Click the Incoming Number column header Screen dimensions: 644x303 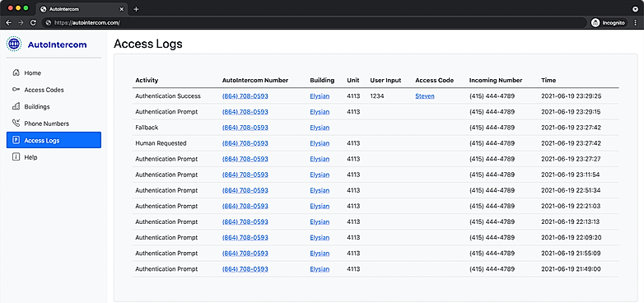tap(496, 81)
